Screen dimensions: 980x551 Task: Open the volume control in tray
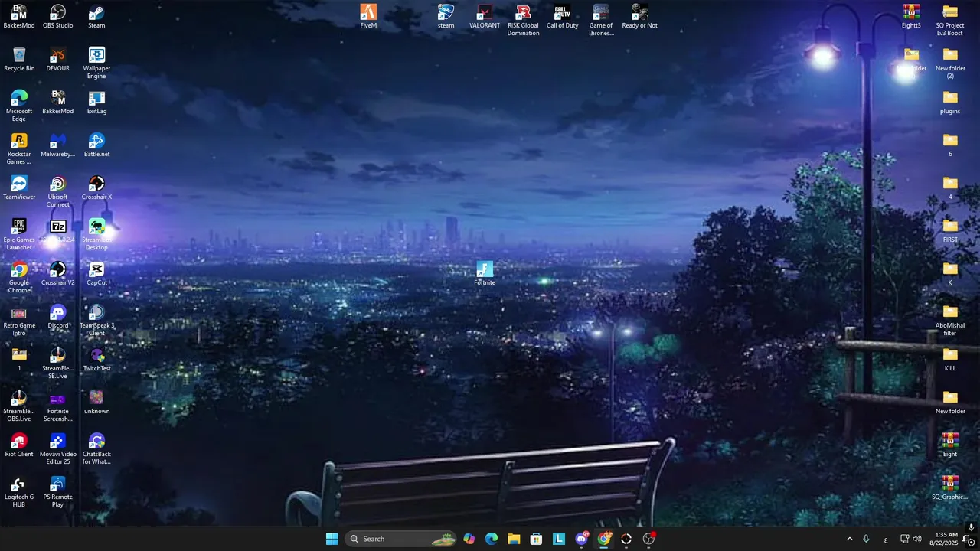click(x=917, y=539)
